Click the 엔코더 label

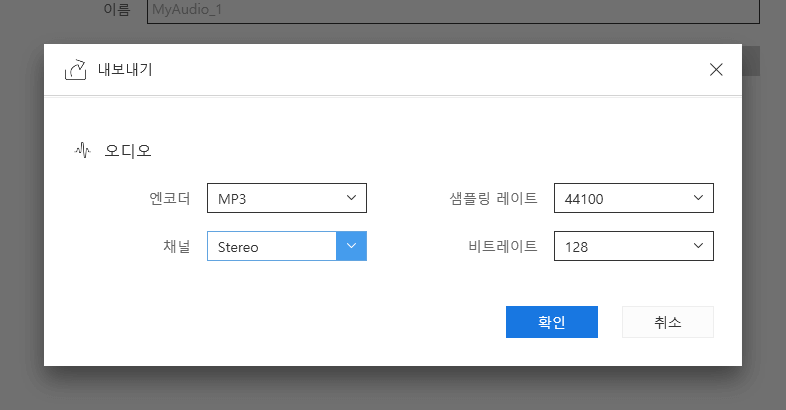pos(169,198)
